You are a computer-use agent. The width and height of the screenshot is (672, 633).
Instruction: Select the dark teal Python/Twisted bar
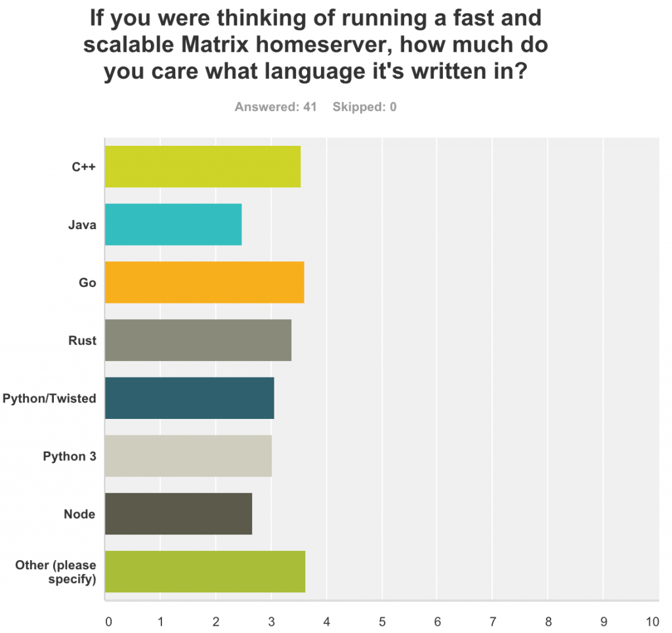click(189, 398)
